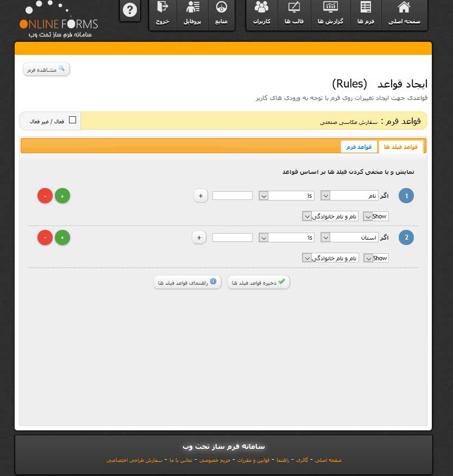Toggle the active/inactive (فعال / غیر فعال) checkbox

tap(72, 121)
